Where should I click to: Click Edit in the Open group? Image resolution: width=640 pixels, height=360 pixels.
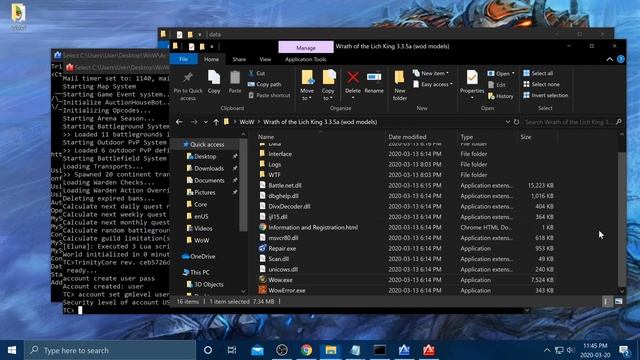pos(497,85)
